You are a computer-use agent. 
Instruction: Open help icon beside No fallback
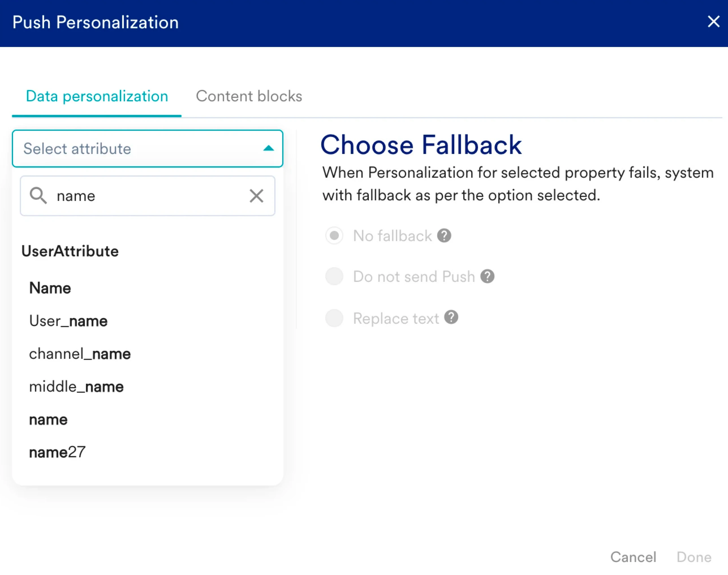pyautogui.click(x=444, y=236)
